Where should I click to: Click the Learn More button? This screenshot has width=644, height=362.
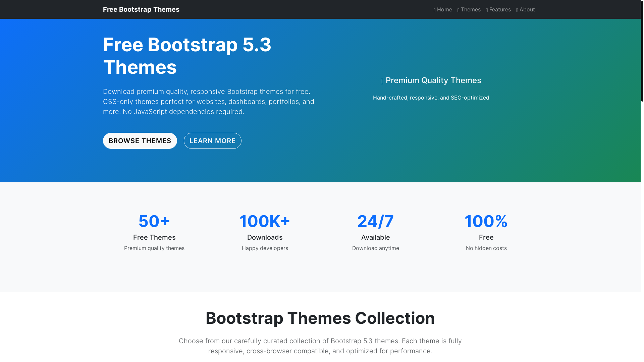[x=213, y=141]
